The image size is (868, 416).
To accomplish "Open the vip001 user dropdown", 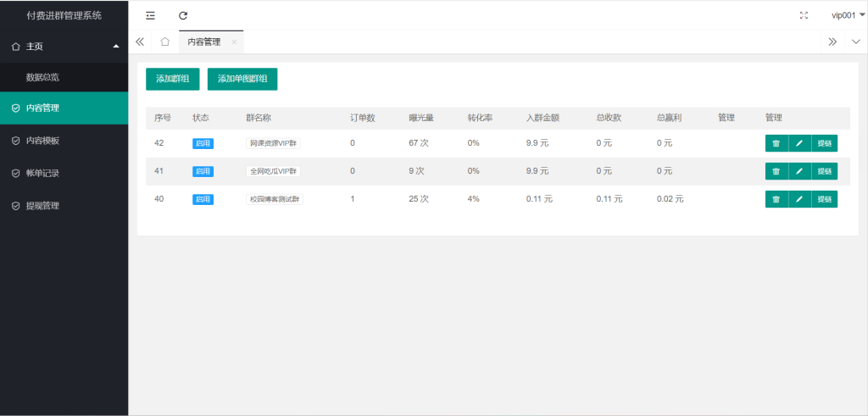I will point(847,15).
